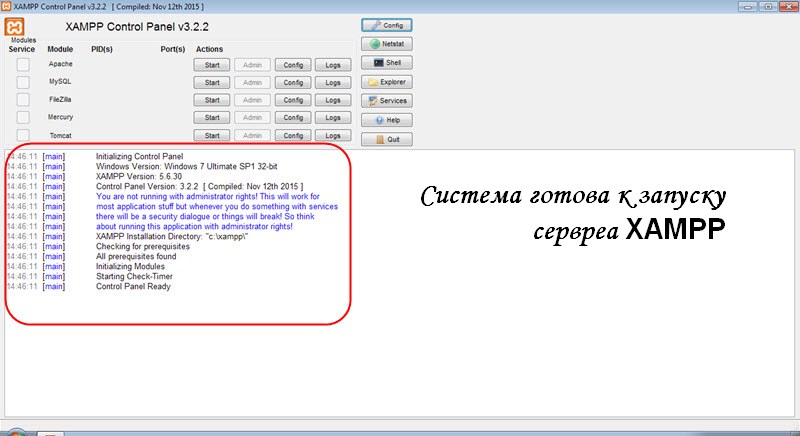This screenshot has height=436, width=800.
Task: Click log line 'All prerequisites found'
Action: point(136,257)
